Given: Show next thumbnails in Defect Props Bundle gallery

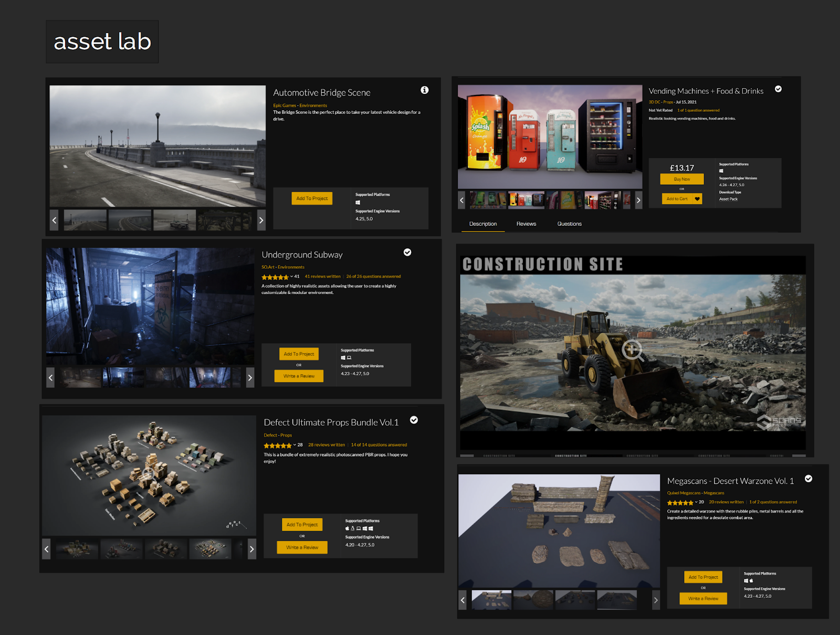Looking at the screenshot, I should point(252,549).
